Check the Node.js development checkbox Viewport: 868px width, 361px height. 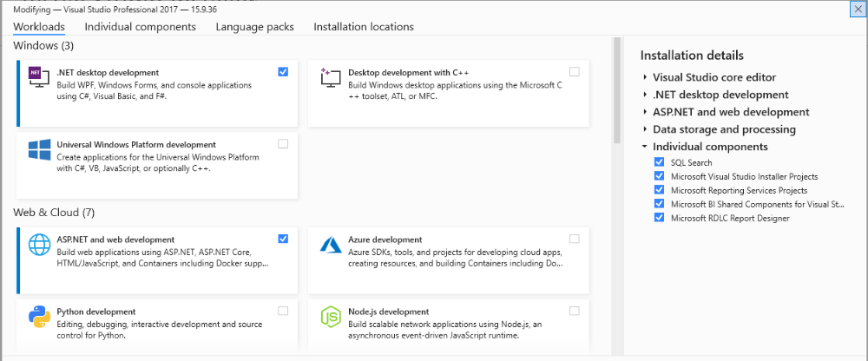[575, 311]
